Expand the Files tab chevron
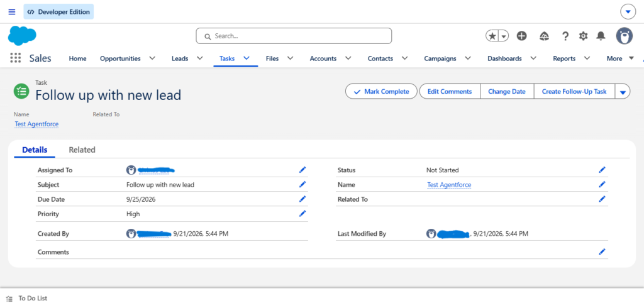Viewport: 644px width, 308px height. [290, 58]
